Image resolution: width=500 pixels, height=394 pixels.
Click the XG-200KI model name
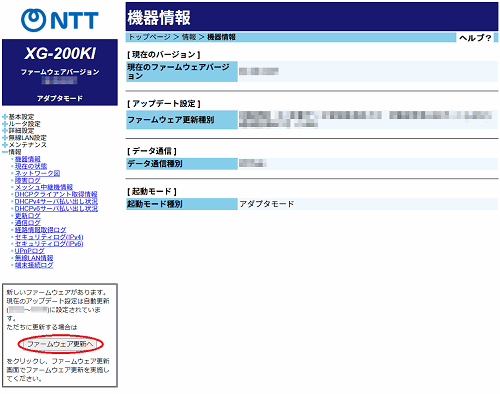[x=60, y=53]
